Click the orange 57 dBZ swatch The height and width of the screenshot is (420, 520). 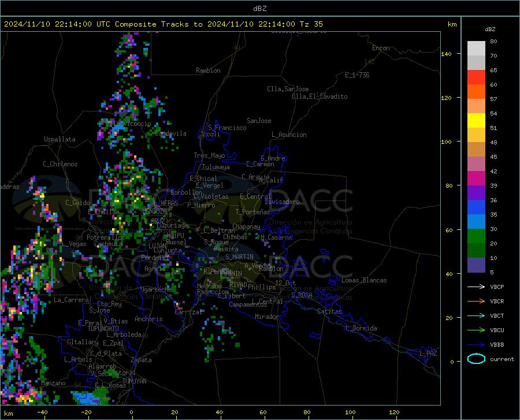(476, 92)
